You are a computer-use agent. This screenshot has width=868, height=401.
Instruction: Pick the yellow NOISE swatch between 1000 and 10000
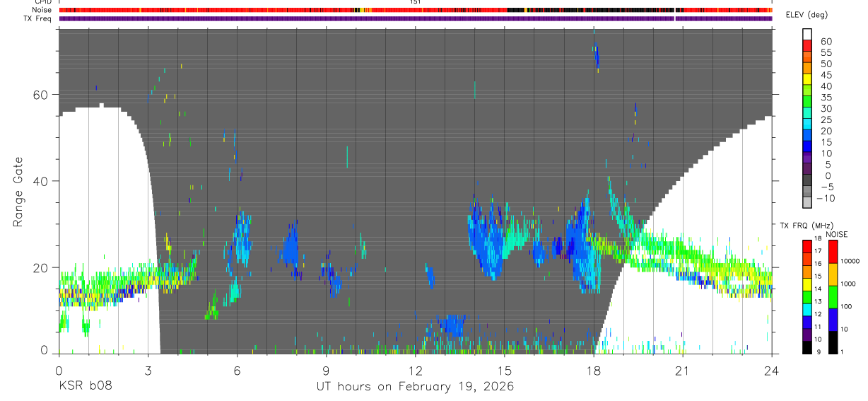pyautogui.click(x=832, y=273)
